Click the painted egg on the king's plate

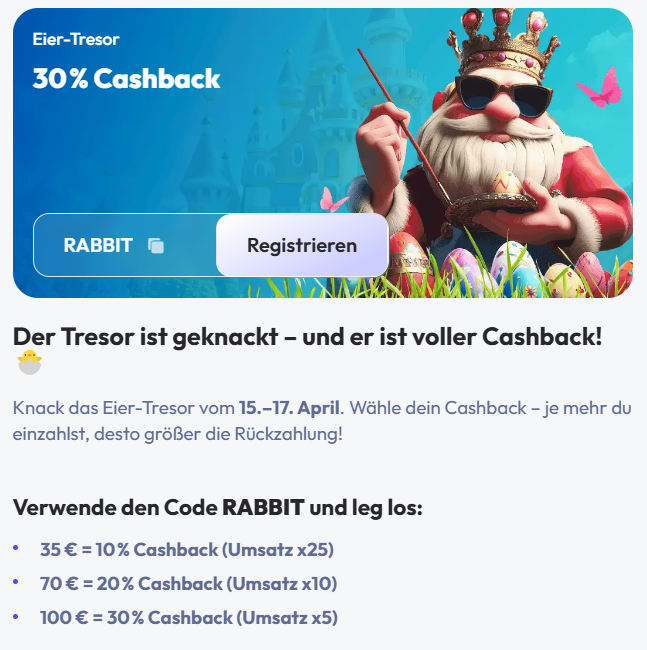pos(506,183)
